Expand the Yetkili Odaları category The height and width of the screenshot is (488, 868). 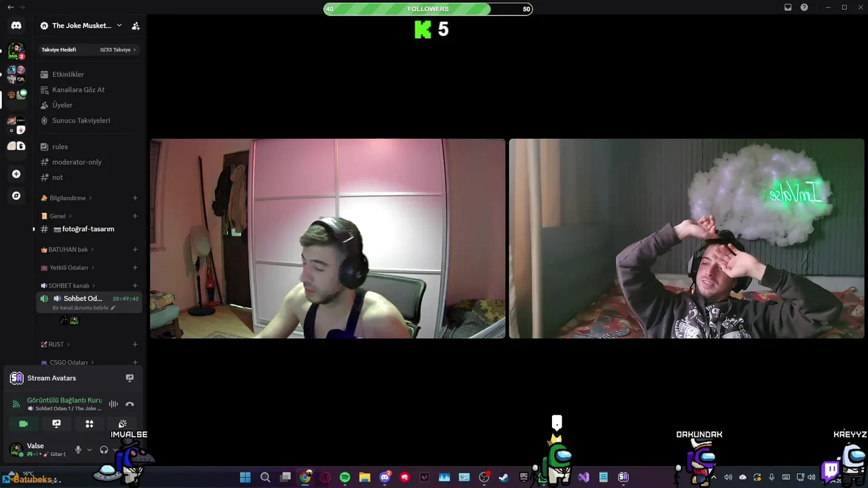coord(67,268)
